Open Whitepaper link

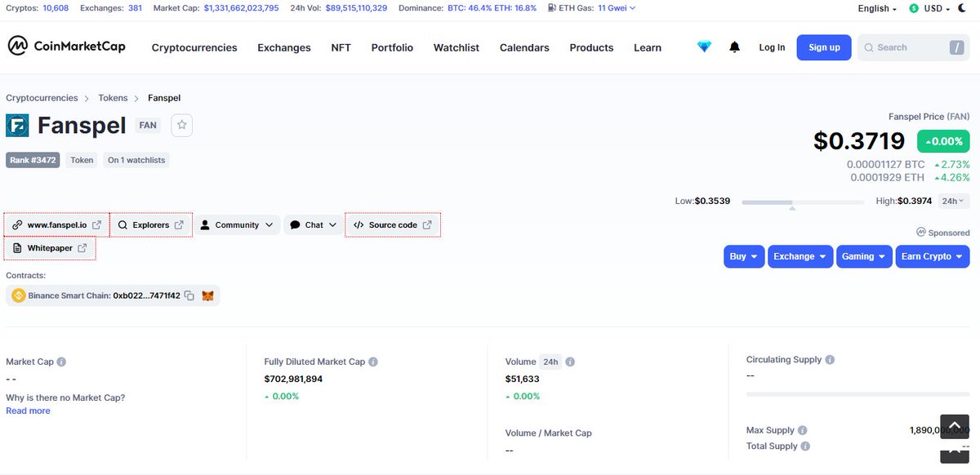point(50,248)
